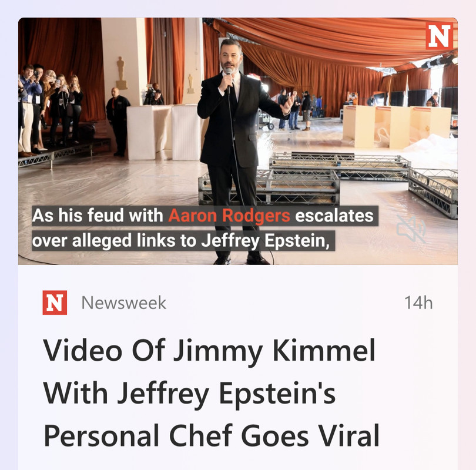
Task: Click the highlighted 'Aaron Rodgers' caption text
Action: pyautogui.click(x=229, y=216)
